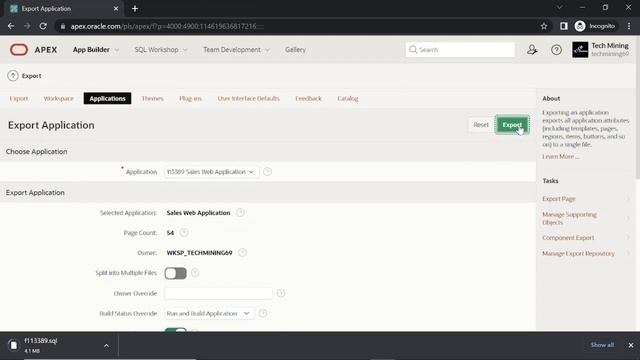
Task: Close the Export Application browser tab
Action: point(116,9)
